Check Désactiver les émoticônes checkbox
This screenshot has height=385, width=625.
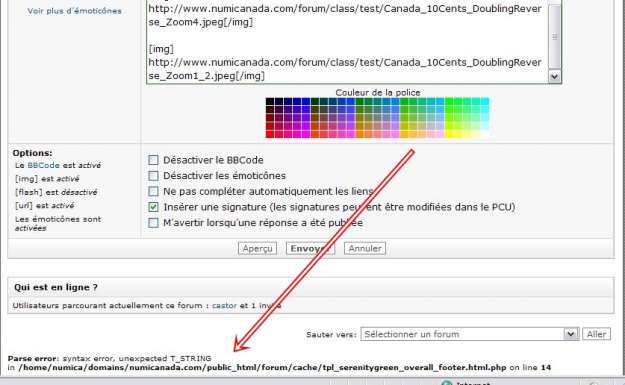click(153, 176)
